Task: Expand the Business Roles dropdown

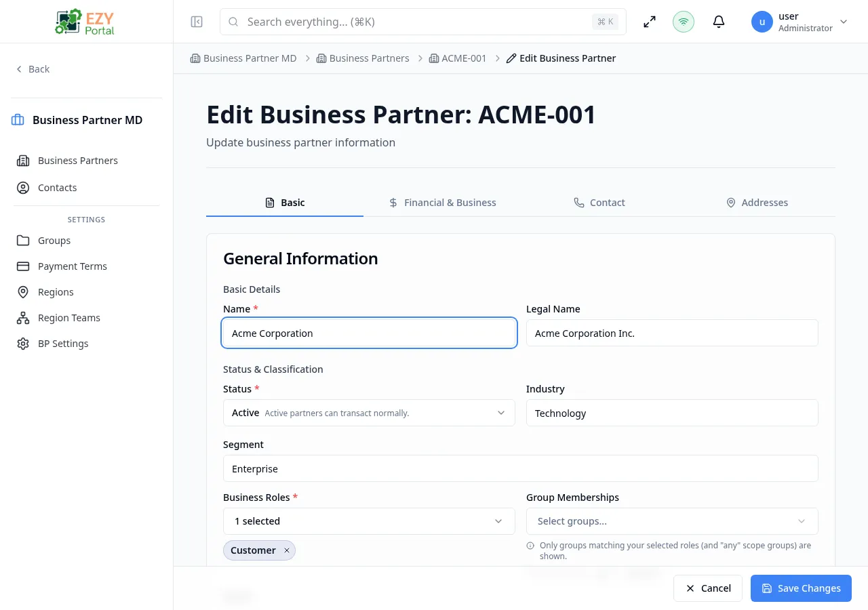Action: (x=369, y=521)
